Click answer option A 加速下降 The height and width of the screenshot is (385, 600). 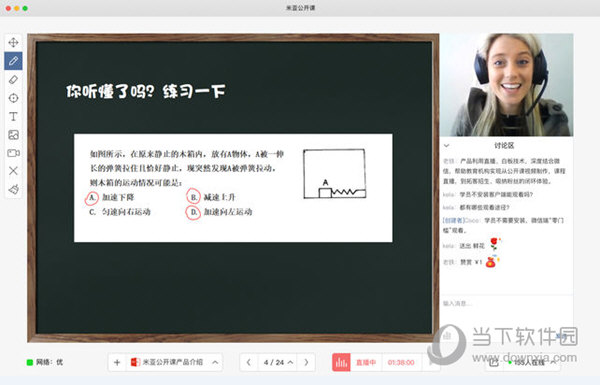[111, 197]
